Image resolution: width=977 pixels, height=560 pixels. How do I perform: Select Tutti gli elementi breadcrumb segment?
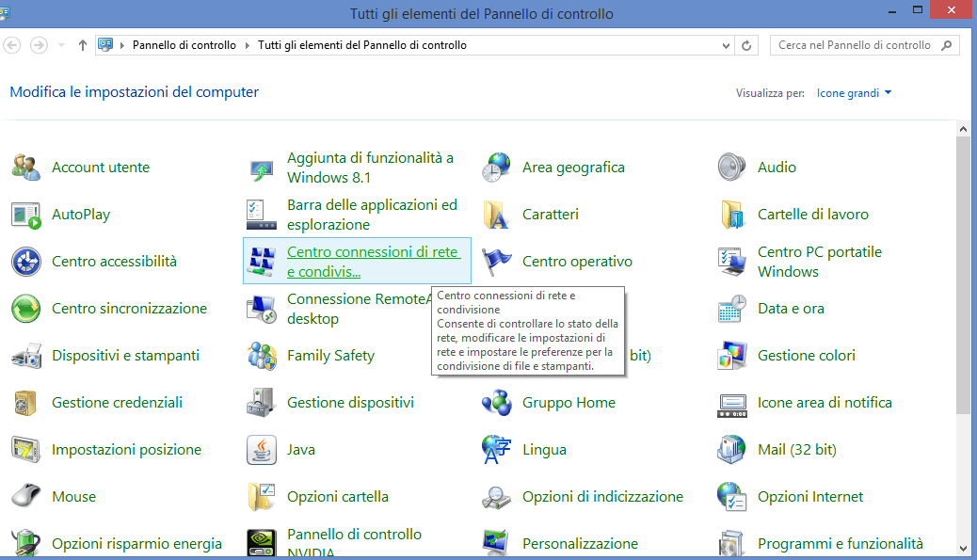tap(362, 45)
